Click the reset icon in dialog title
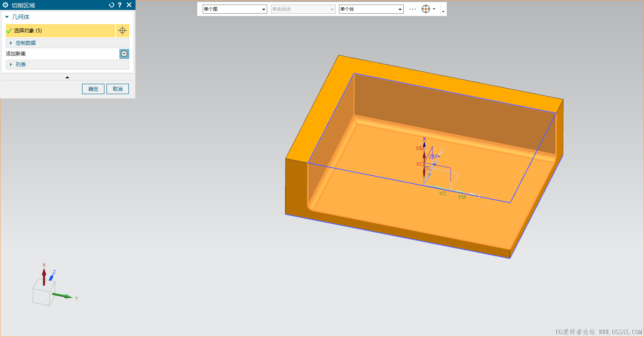The height and width of the screenshot is (337, 644). 111,5
